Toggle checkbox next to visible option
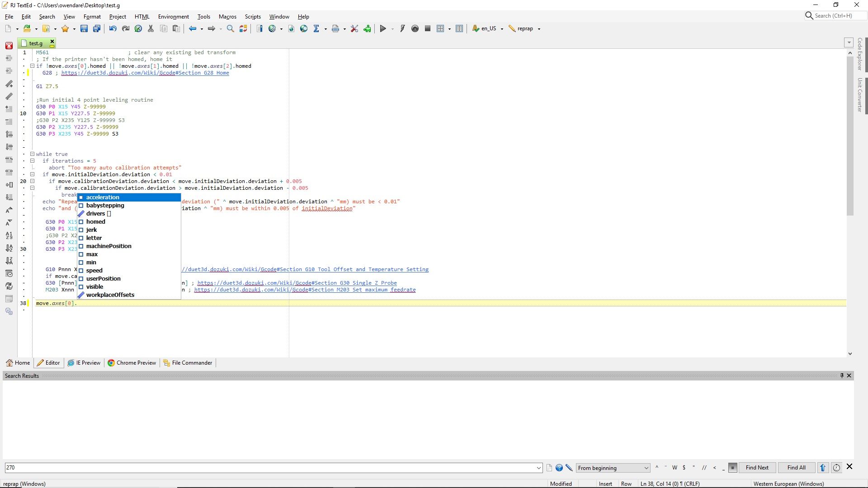 click(x=81, y=286)
